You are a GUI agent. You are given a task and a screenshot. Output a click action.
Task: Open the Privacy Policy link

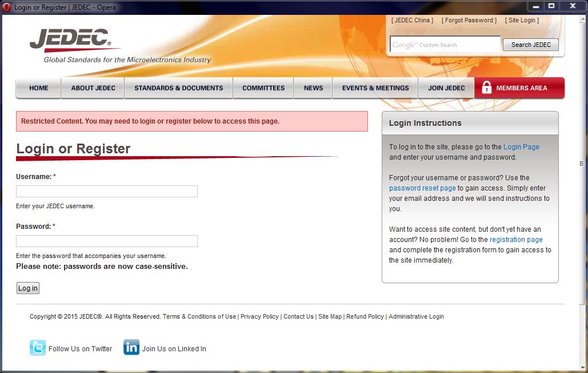[x=259, y=316]
